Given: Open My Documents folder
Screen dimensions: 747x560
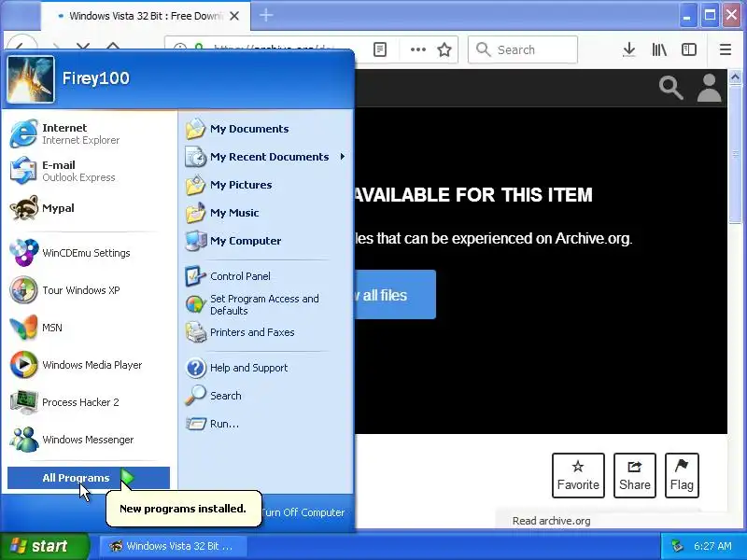Looking at the screenshot, I should (x=266, y=129).
